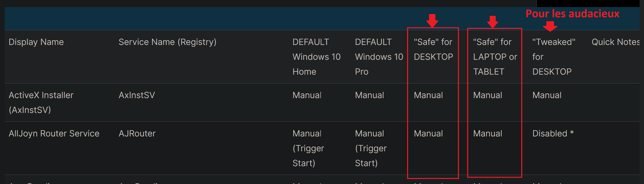This screenshot has height=184, width=644.
Task: Click red arrow above Safe for DESKTOP column
Action: (x=432, y=20)
